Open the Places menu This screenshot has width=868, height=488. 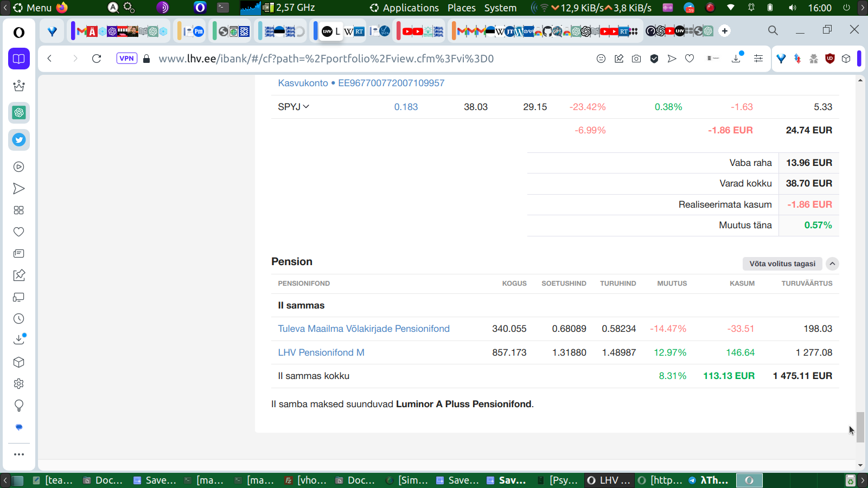[x=462, y=8]
